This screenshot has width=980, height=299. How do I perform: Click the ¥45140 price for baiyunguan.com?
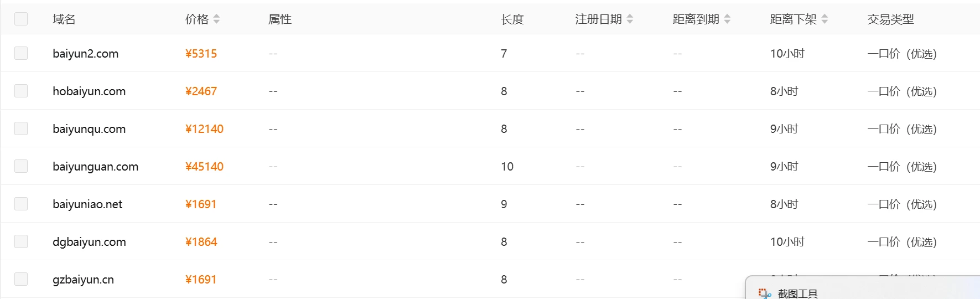tap(204, 167)
